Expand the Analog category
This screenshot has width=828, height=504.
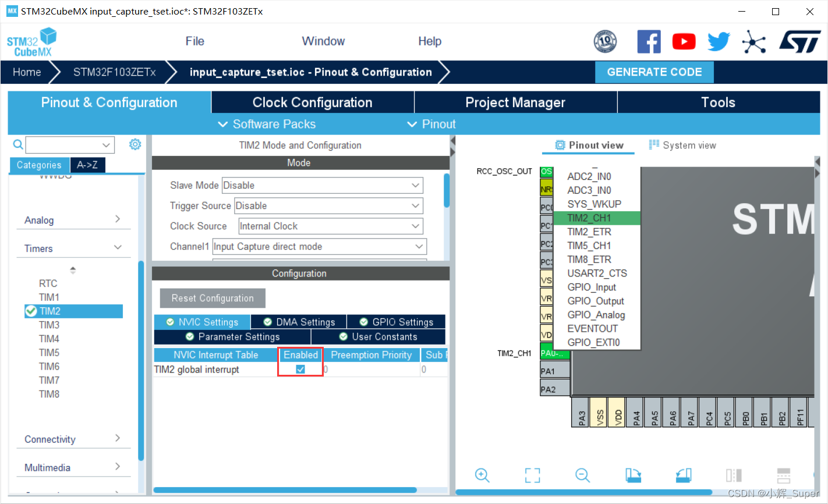73,220
